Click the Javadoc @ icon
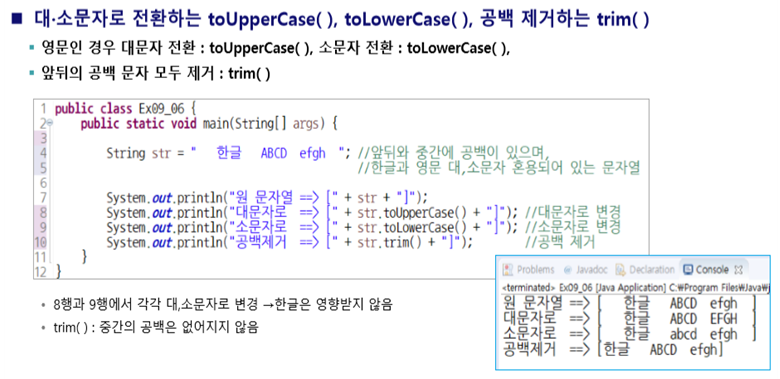This screenshot has width=780, height=379. point(568,270)
